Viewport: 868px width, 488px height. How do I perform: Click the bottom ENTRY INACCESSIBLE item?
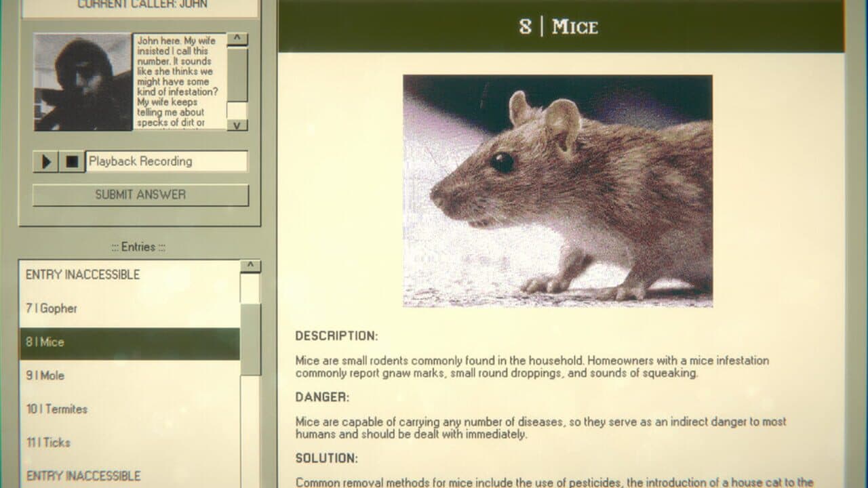[130, 475]
